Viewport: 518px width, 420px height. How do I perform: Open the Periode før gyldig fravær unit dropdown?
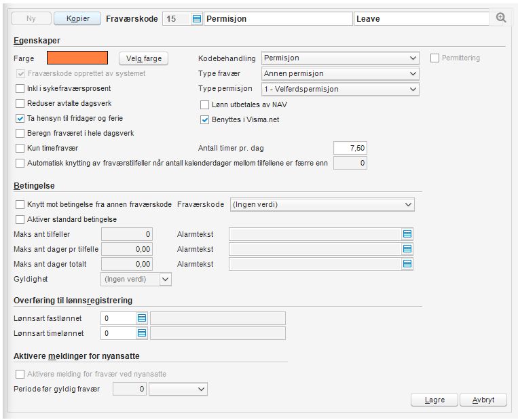(x=178, y=389)
